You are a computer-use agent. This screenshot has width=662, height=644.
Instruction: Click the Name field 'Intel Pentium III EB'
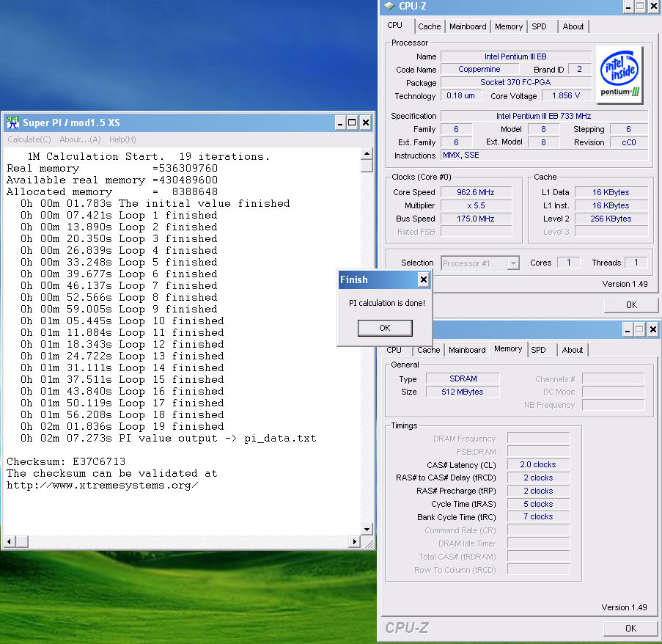[515, 56]
